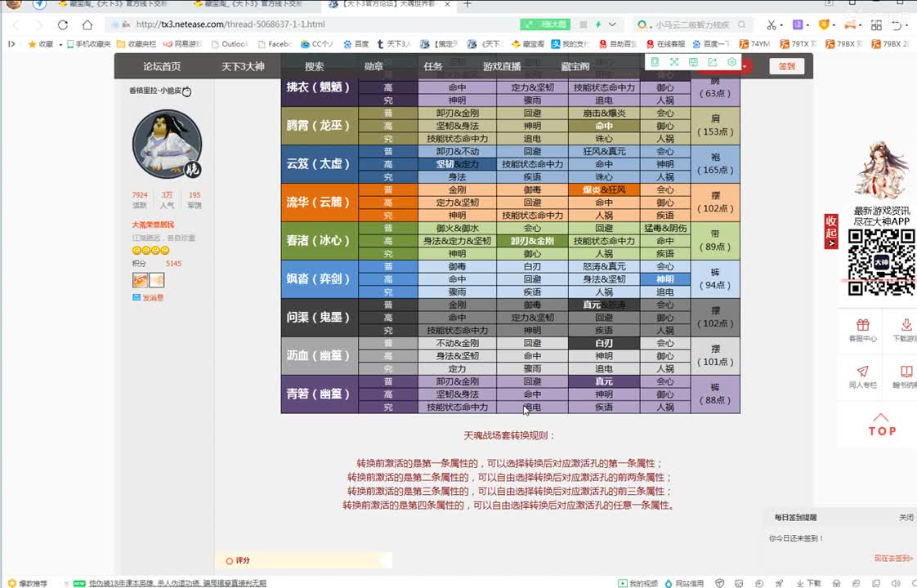Click the red 签到 sign-in button
Viewport: 917px width, 588px height.
[786, 65]
